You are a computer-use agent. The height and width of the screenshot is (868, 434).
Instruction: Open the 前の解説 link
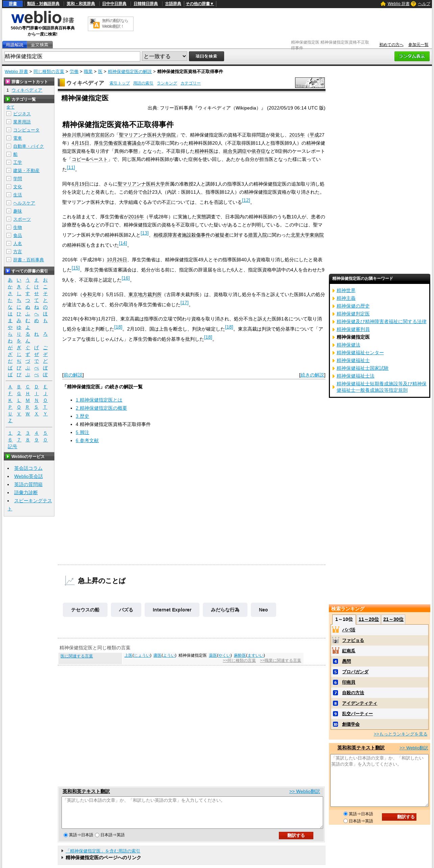click(x=73, y=375)
